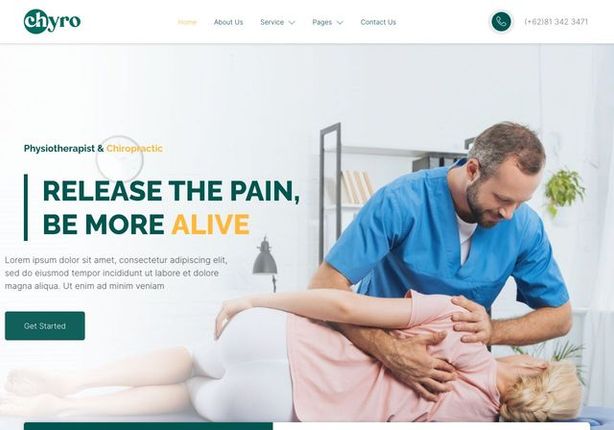Screen dimensions: 614x430
Task: Open the Home menu item
Action: tap(187, 22)
